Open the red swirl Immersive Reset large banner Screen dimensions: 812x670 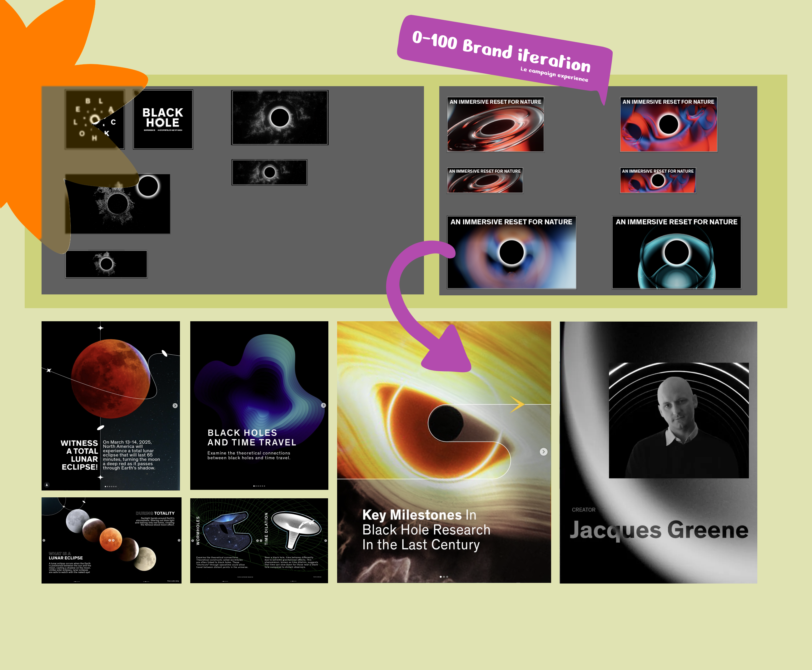[496, 124]
